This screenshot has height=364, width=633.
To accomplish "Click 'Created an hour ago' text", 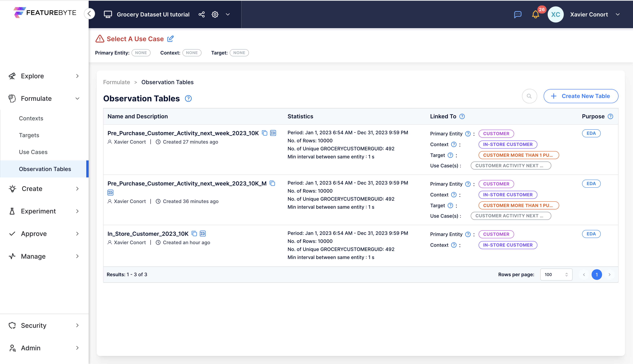I will coord(186,243).
